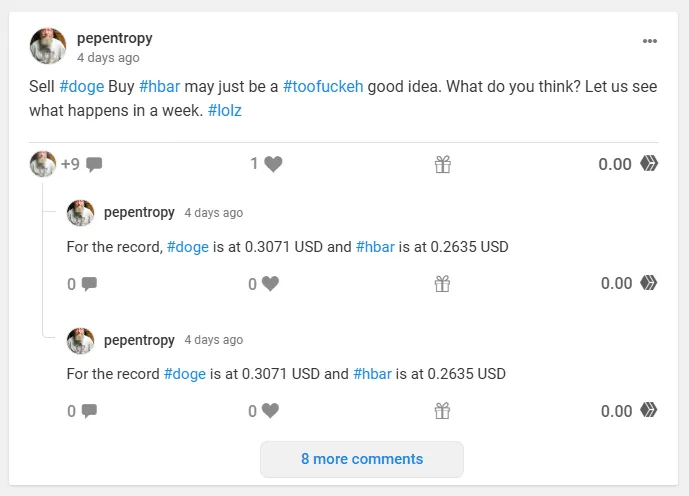
Task: Click the gift icon on the first reply
Action: click(442, 284)
